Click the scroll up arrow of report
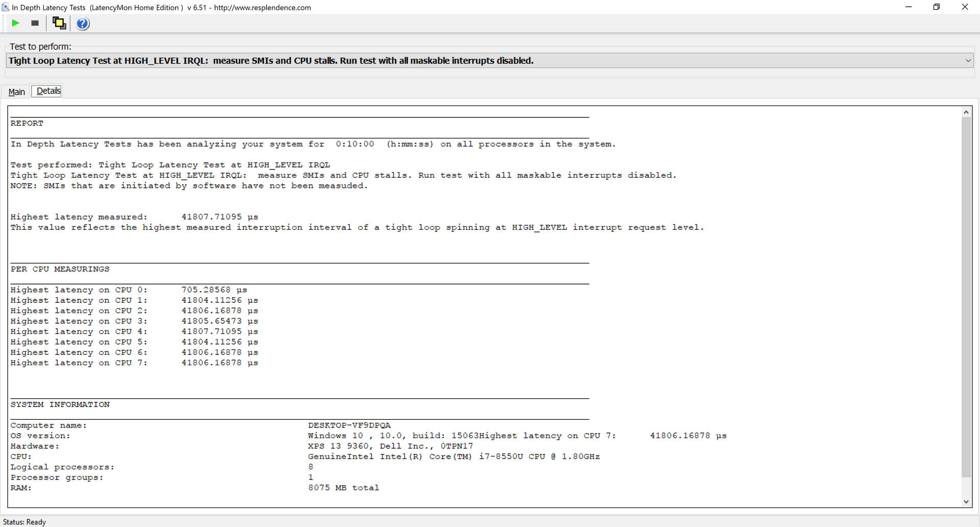Image resolution: width=980 pixels, height=527 pixels. [x=966, y=112]
